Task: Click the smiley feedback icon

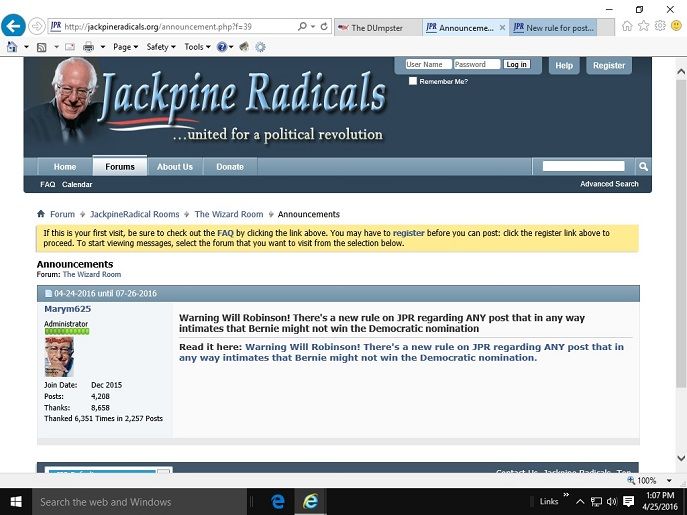Action: click(x=676, y=26)
